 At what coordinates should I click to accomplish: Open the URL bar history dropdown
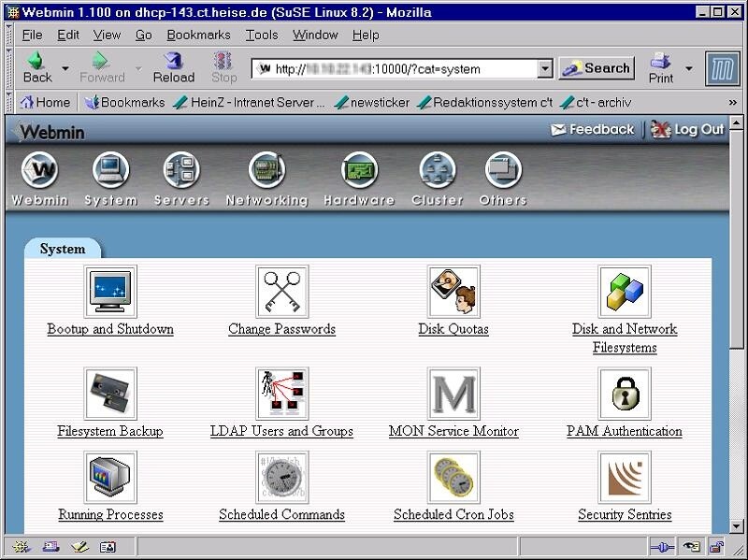(x=543, y=68)
